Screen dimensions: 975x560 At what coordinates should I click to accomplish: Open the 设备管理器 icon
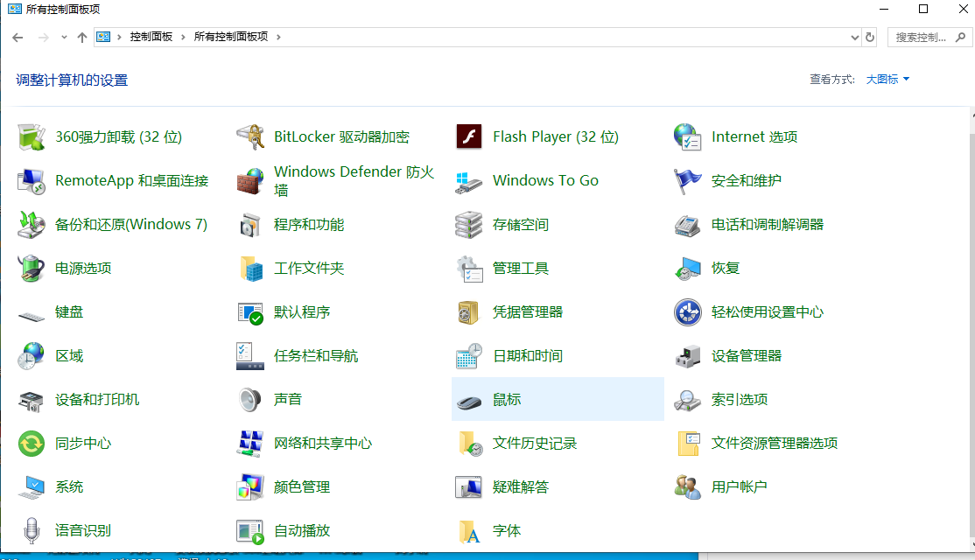pos(688,356)
